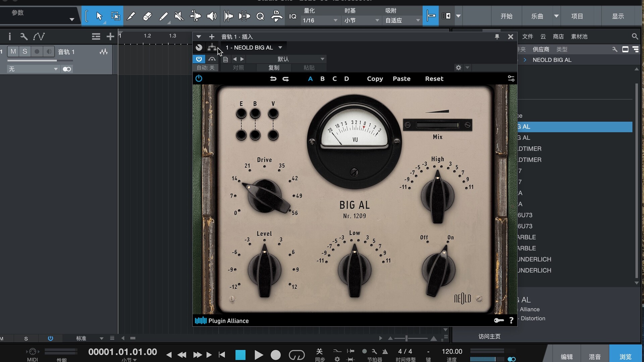
Task: Mute track 音轨 1 with M button
Action: 13,52
